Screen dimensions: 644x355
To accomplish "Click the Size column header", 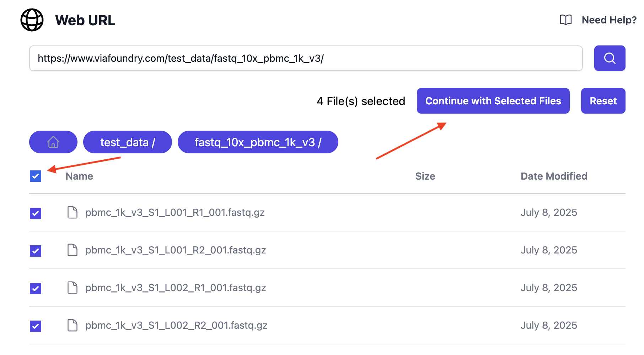I will coord(425,176).
